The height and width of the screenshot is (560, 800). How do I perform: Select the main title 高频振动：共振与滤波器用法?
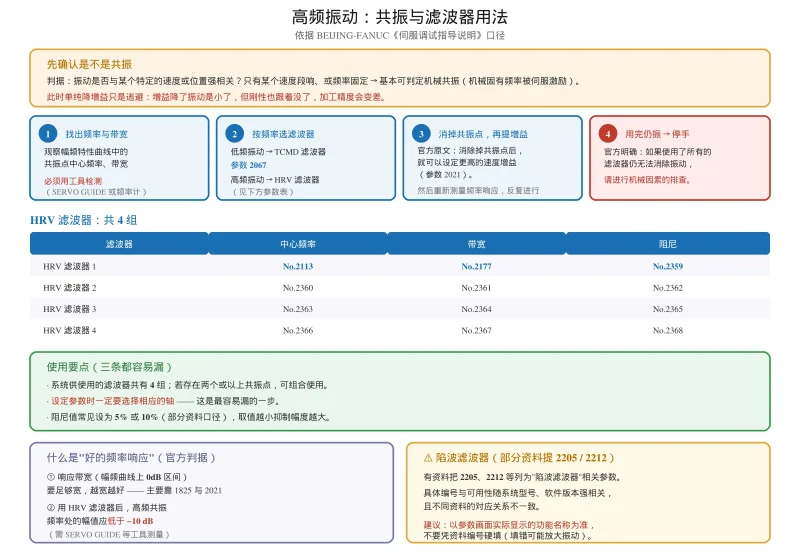tap(399, 17)
